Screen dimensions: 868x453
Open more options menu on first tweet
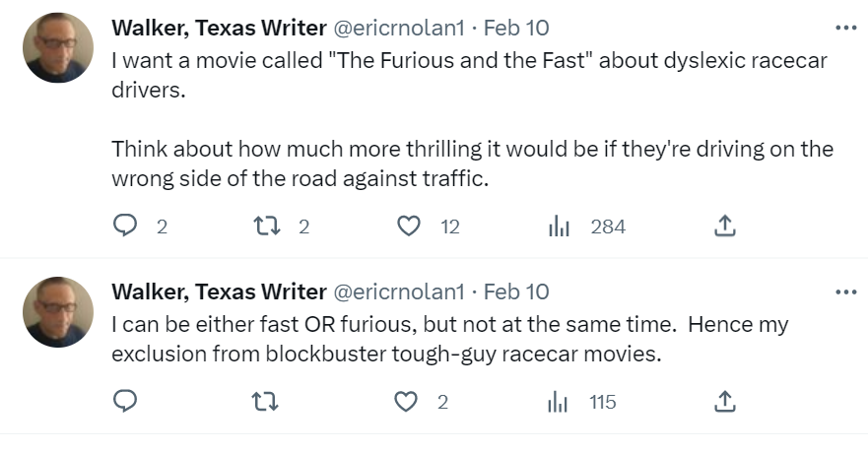[845, 28]
